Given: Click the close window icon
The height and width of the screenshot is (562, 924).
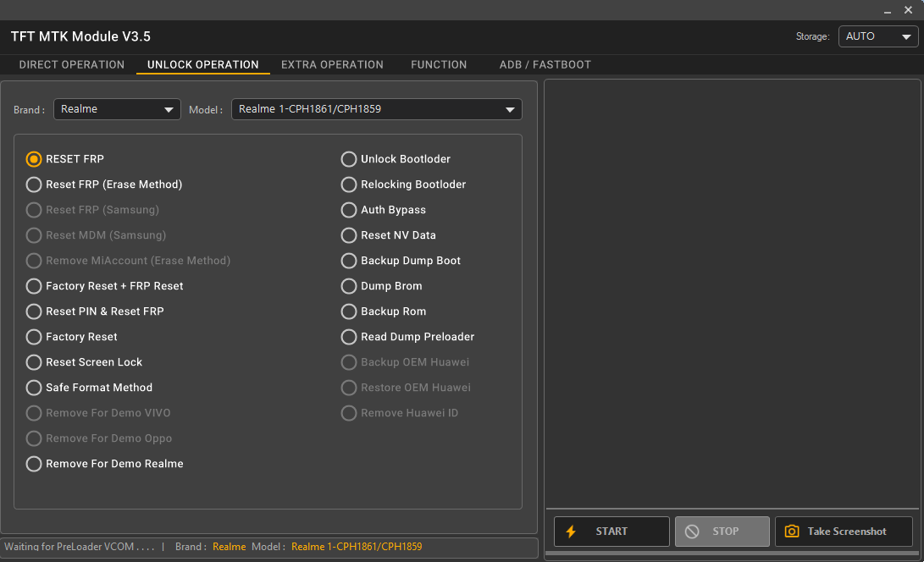Looking at the screenshot, I should [x=908, y=9].
